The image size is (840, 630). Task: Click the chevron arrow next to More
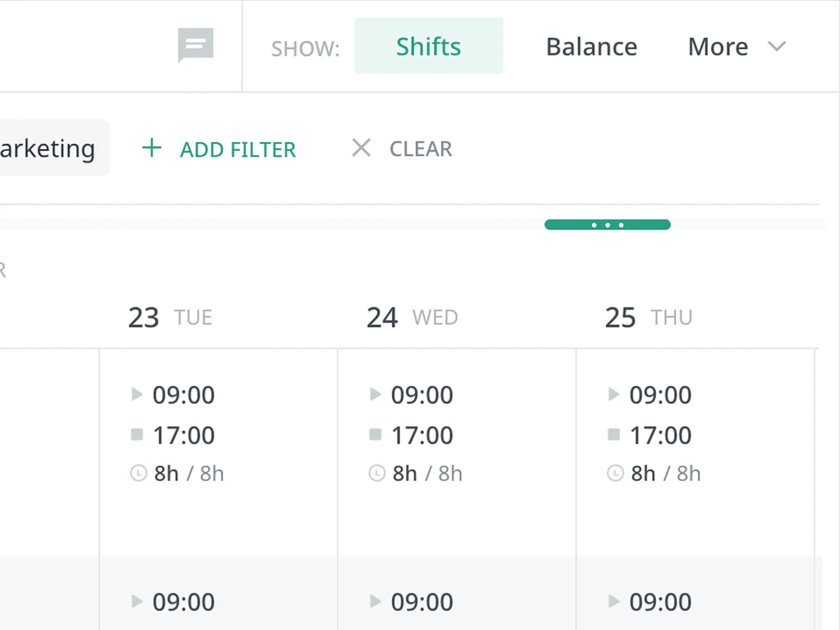(x=776, y=47)
